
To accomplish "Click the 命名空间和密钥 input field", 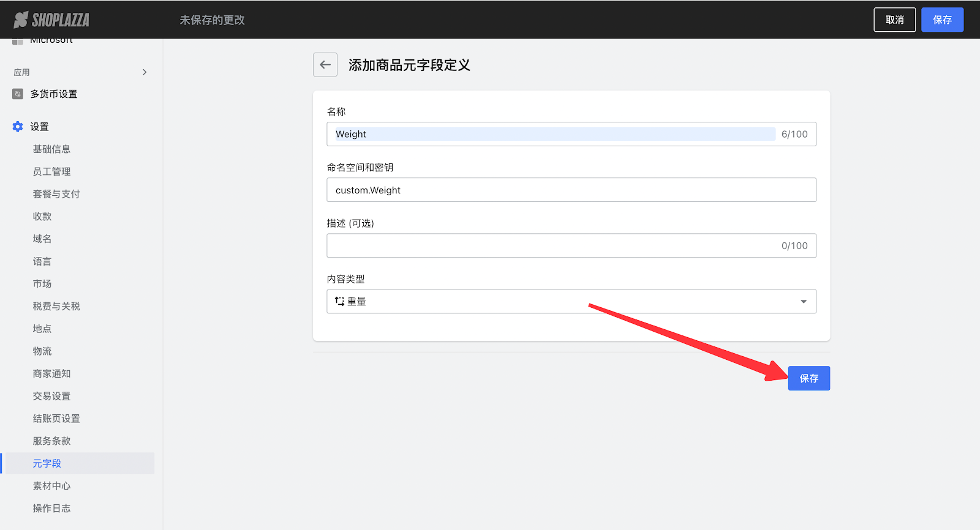I will point(571,190).
